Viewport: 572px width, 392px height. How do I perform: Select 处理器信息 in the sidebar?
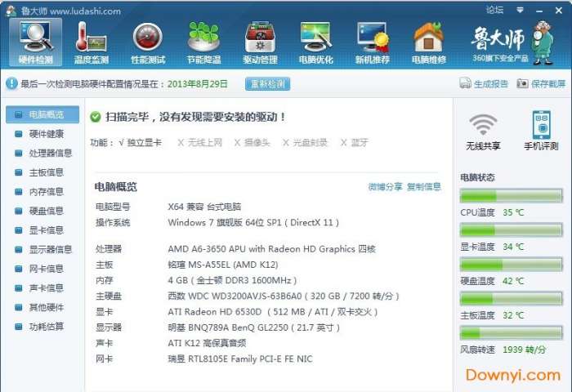point(42,154)
